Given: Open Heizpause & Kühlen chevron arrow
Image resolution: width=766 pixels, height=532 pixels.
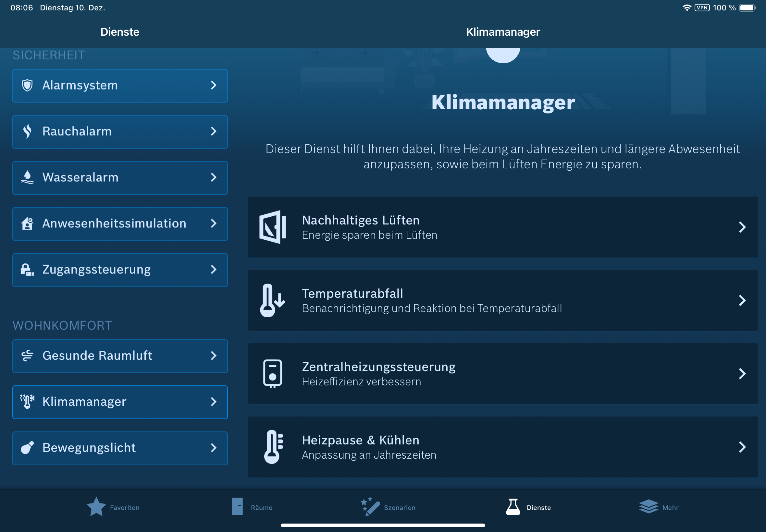Looking at the screenshot, I should click(742, 447).
